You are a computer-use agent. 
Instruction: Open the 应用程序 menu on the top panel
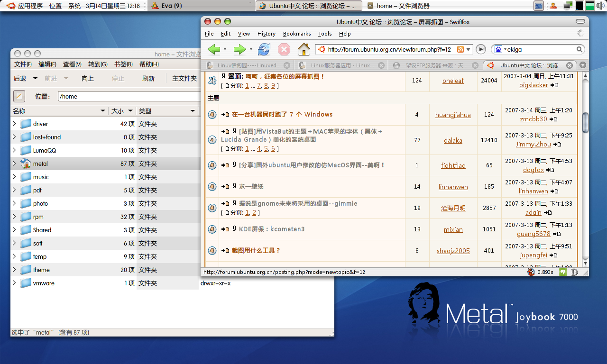point(30,6)
